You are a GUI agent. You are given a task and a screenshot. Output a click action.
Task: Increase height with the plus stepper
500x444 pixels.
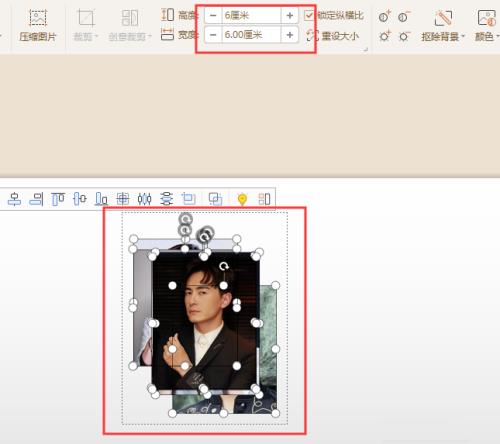290,15
